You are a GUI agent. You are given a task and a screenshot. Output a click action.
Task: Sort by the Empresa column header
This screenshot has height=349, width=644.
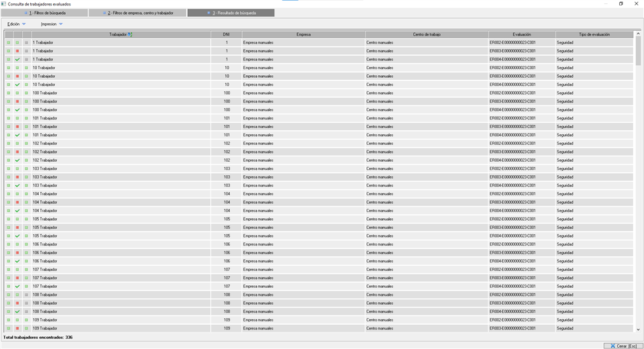[303, 34]
